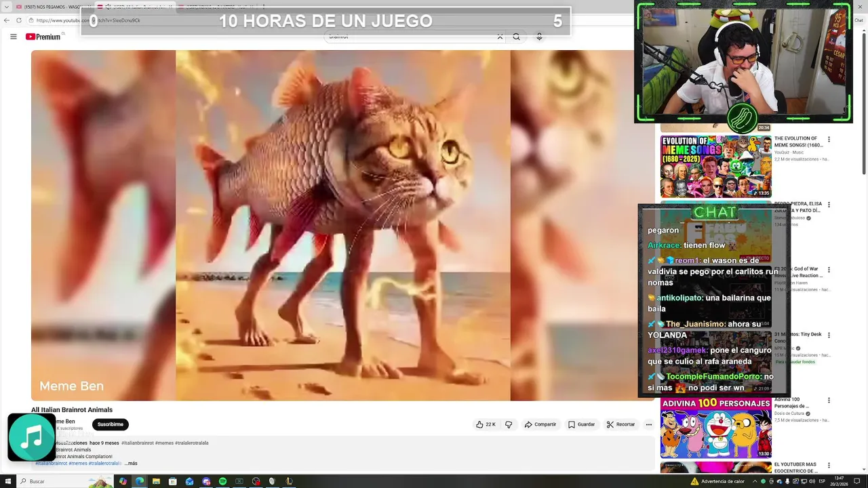
Task: Share the video via Compartir
Action: [x=540, y=424]
